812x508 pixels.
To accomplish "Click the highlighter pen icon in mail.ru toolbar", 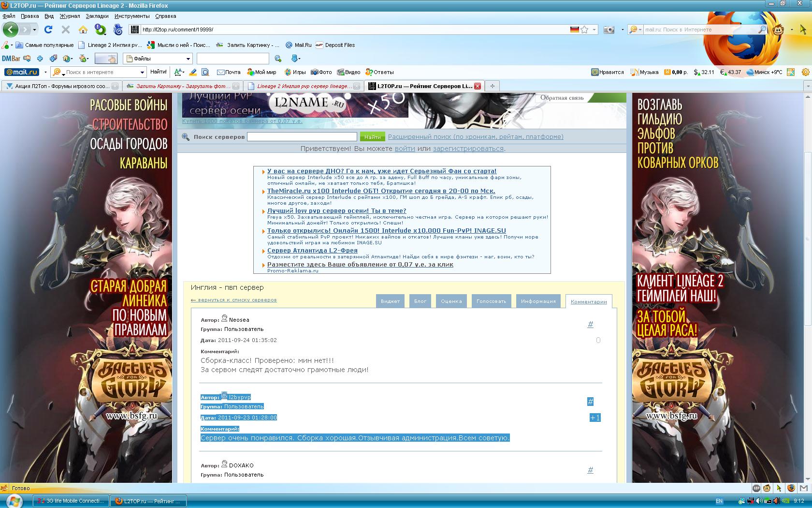I will [192, 72].
